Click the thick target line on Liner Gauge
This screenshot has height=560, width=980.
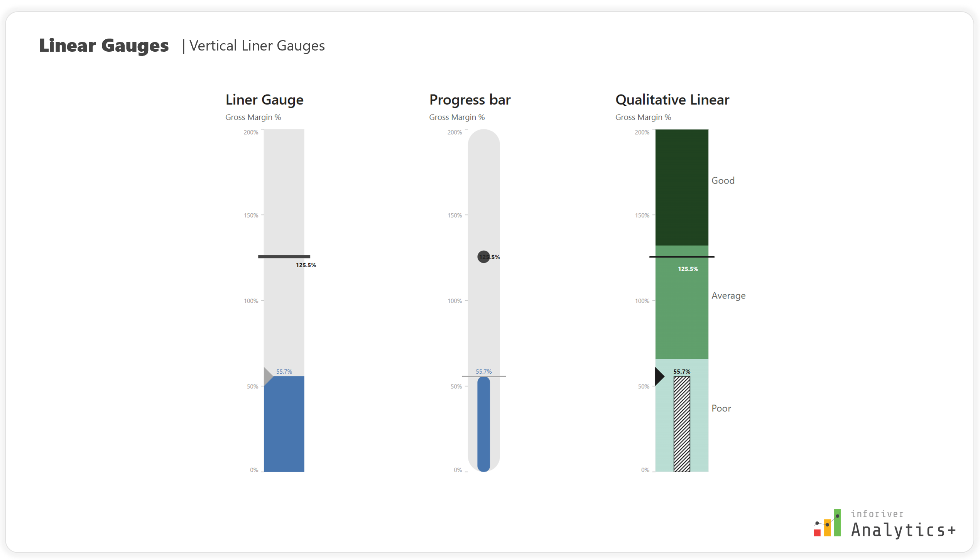tap(284, 256)
